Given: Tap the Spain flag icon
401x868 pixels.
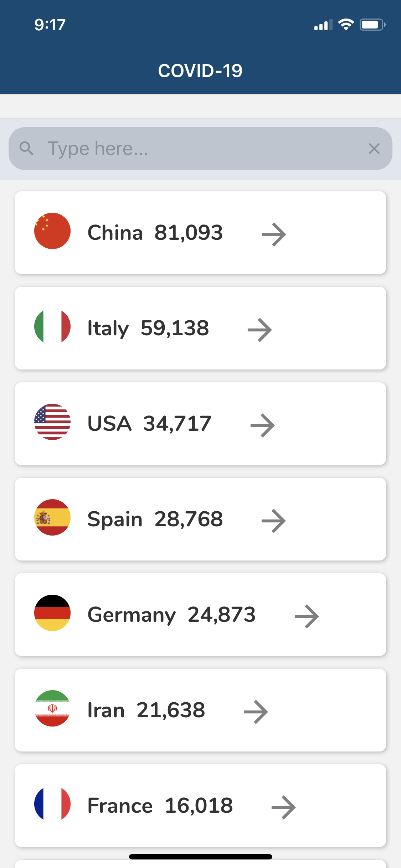Looking at the screenshot, I should point(52,517).
